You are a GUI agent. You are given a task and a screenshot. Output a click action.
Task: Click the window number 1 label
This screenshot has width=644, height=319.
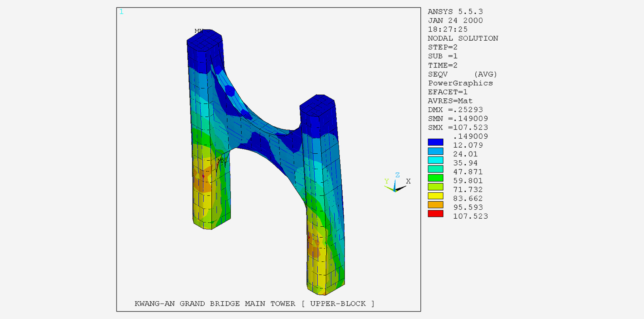click(x=121, y=12)
